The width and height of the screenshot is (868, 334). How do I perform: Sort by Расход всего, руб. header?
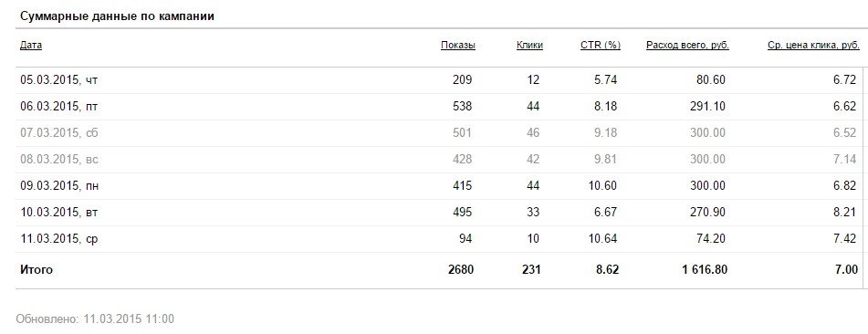[x=687, y=46]
